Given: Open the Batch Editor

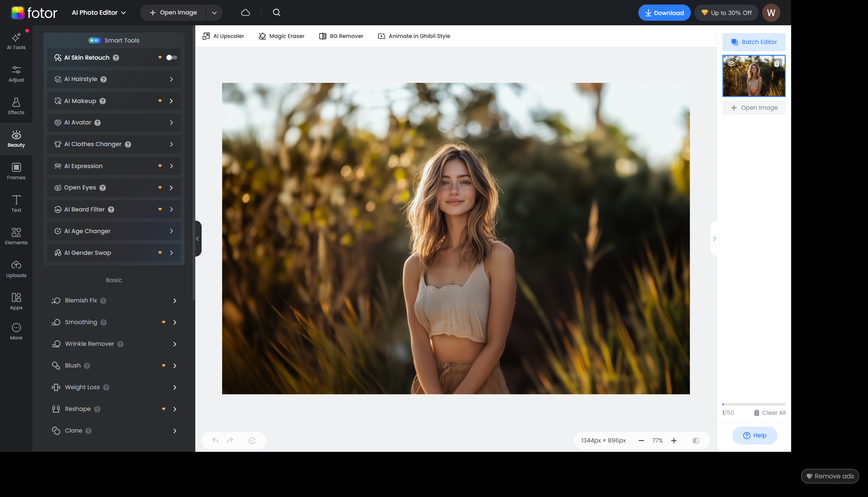Looking at the screenshot, I should (x=753, y=42).
